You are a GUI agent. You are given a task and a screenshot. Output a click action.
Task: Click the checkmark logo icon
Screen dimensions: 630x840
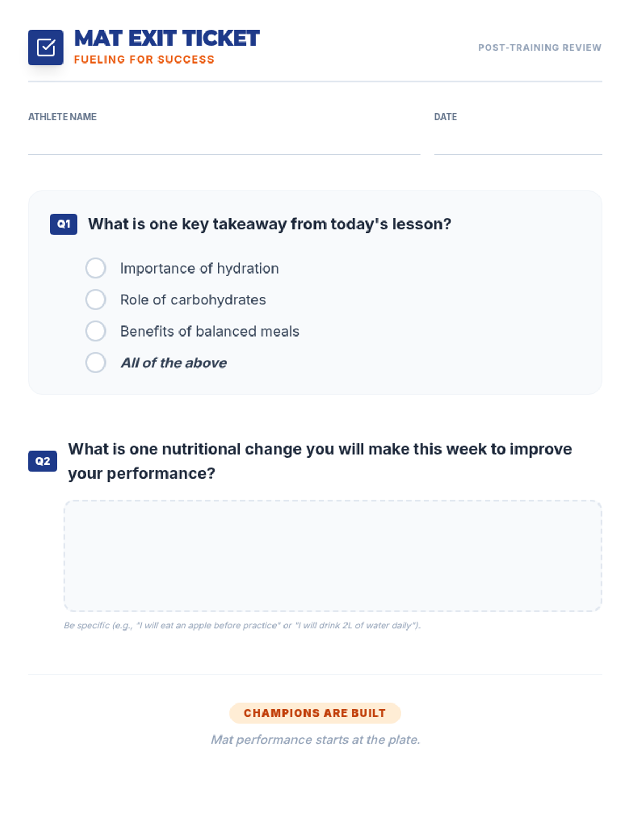pyautogui.click(x=46, y=47)
